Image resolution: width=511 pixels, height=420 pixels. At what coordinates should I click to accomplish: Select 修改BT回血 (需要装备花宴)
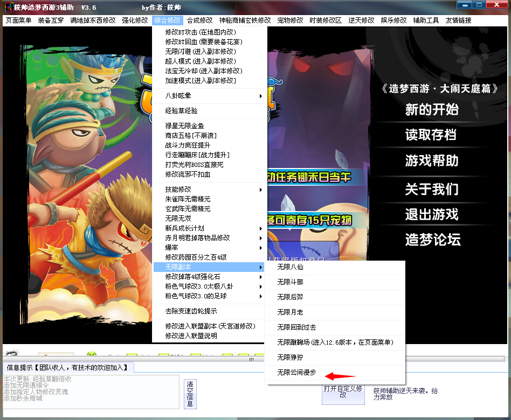click(209, 42)
